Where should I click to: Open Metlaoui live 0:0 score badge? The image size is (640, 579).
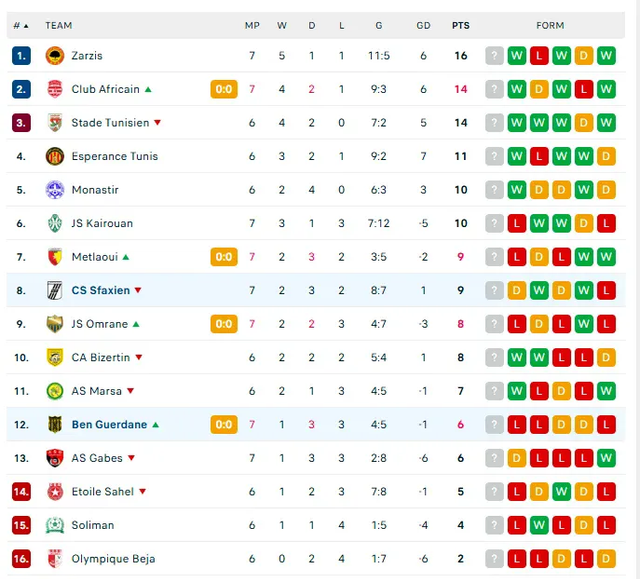(x=224, y=257)
